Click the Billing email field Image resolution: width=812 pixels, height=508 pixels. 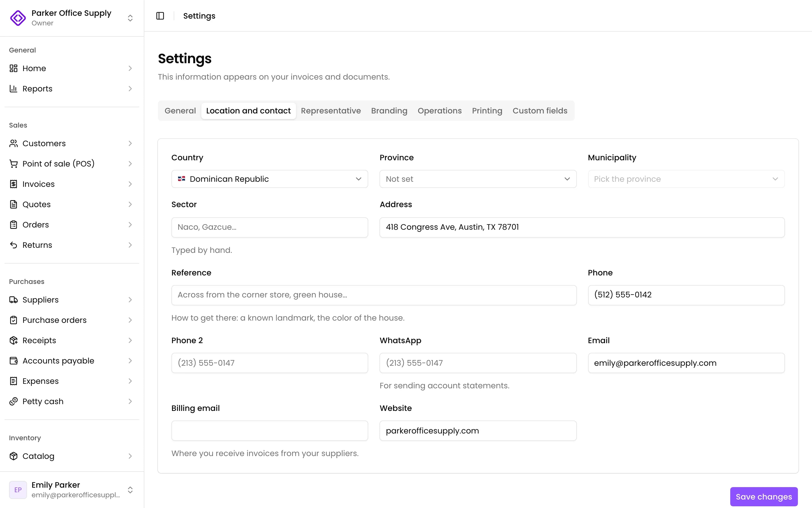click(x=270, y=431)
